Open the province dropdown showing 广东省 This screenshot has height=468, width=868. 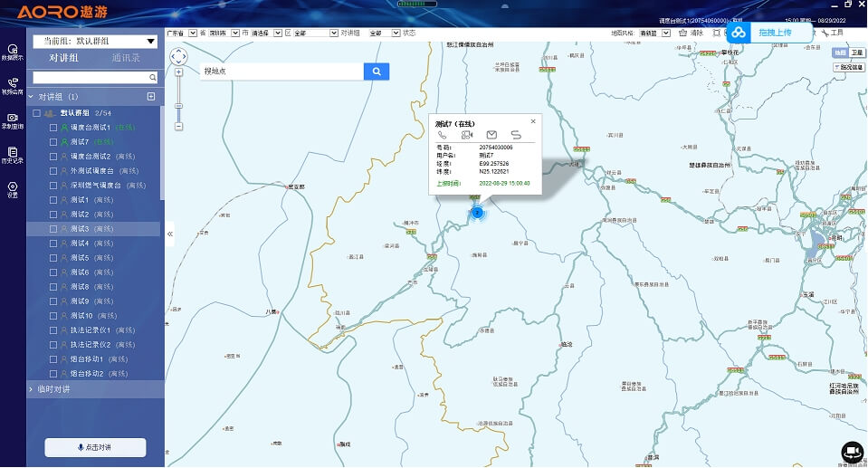(x=182, y=33)
